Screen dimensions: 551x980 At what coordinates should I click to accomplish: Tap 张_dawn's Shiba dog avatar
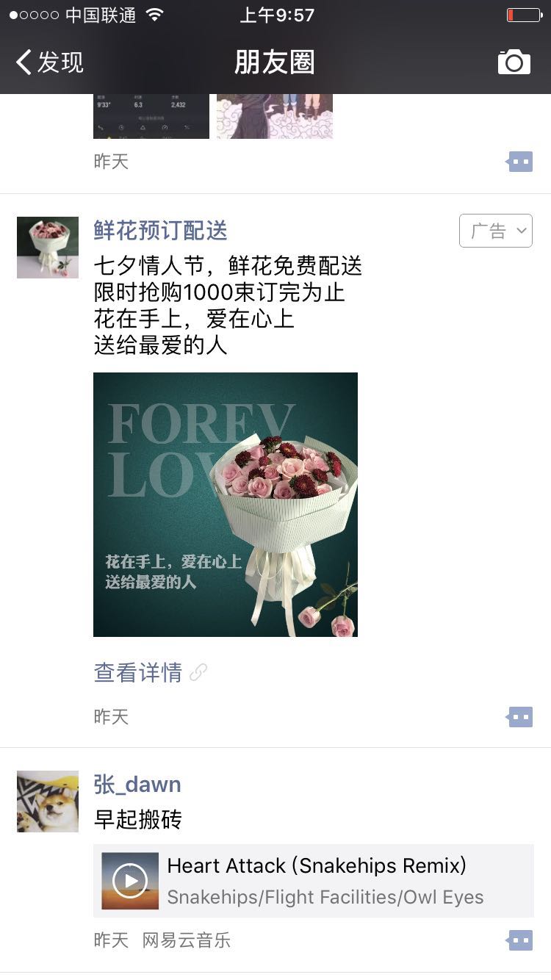[48, 801]
